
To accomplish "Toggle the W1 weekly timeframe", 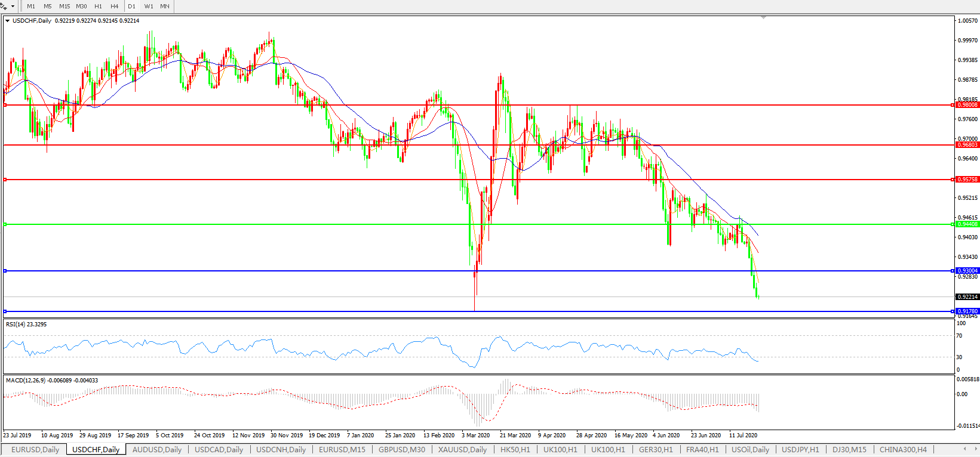I will coord(149,7).
